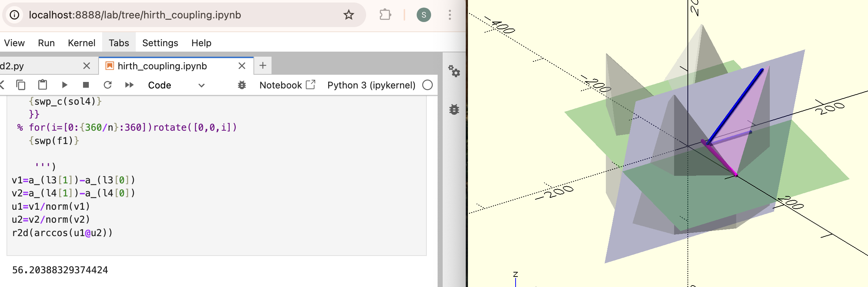
Task: Restart the kernel using the refresh icon
Action: coord(108,85)
